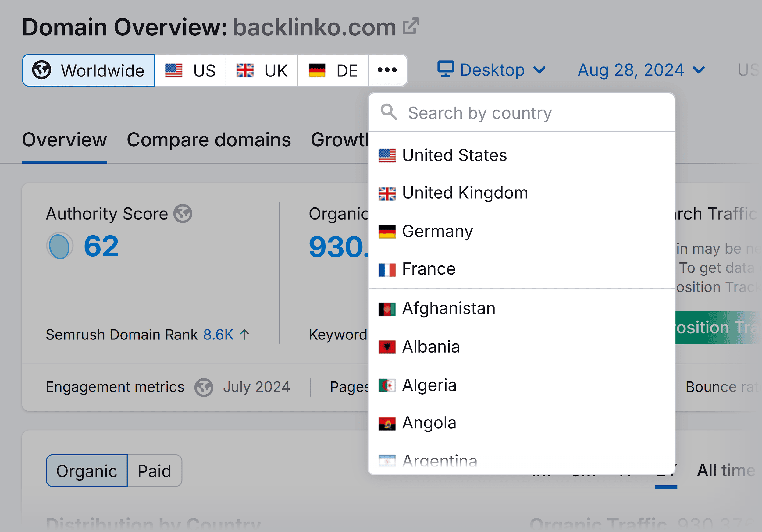Select the Worldwide database button

pos(88,70)
